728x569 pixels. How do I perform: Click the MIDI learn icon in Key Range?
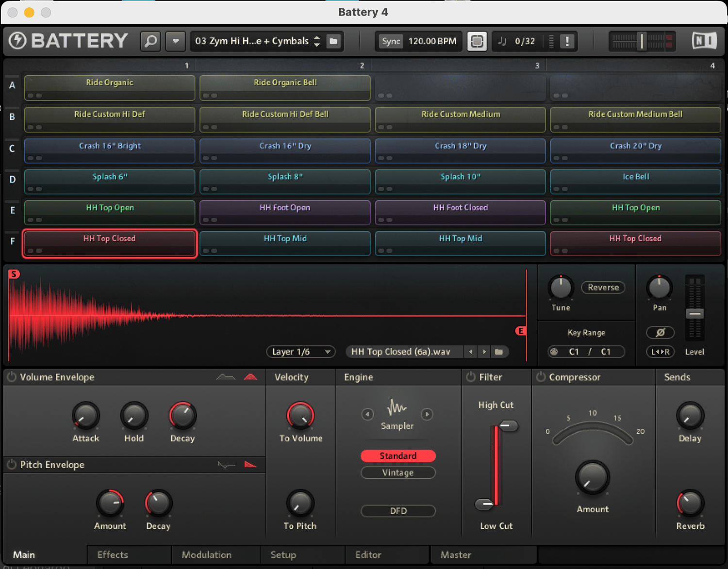coord(554,352)
